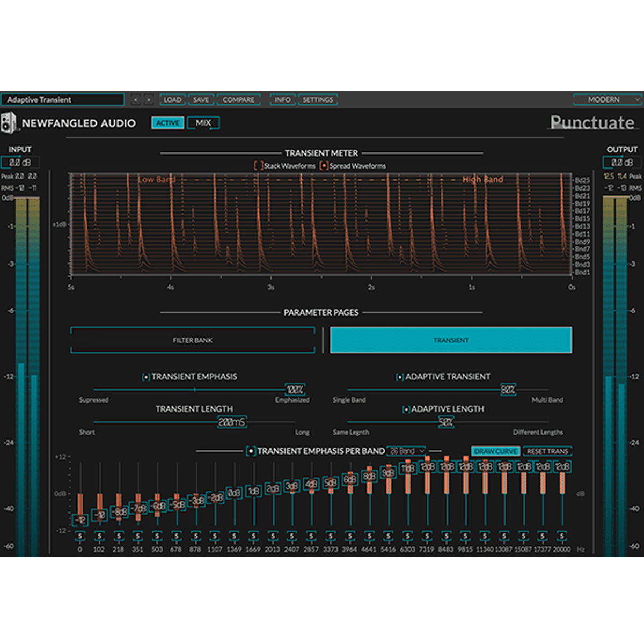Solo the 20000 Hz band
Screen dimensions: 644x644
click(x=562, y=536)
